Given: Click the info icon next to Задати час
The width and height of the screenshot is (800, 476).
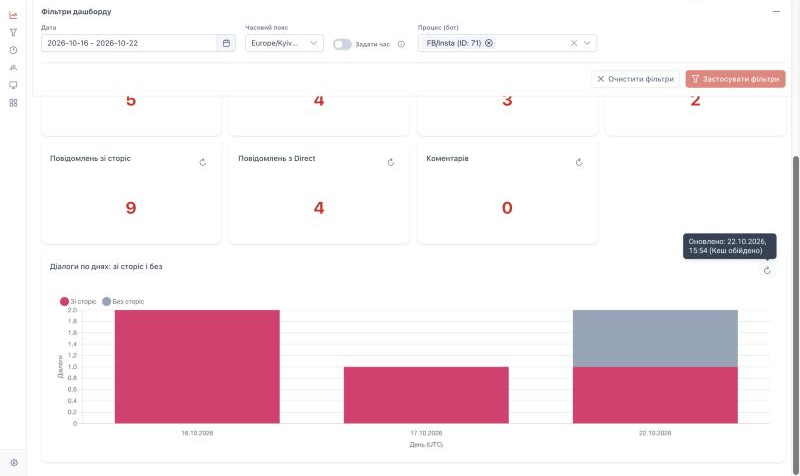Looking at the screenshot, I should pyautogui.click(x=401, y=44).
